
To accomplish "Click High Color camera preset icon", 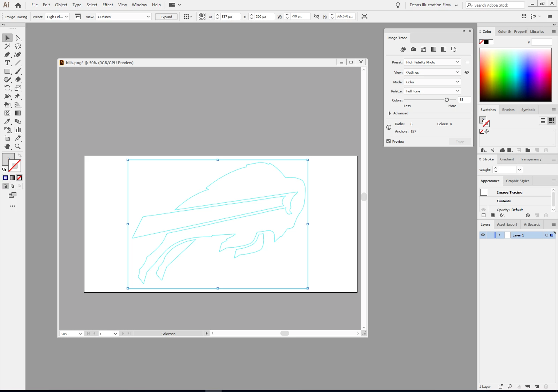I will (413, 49).
